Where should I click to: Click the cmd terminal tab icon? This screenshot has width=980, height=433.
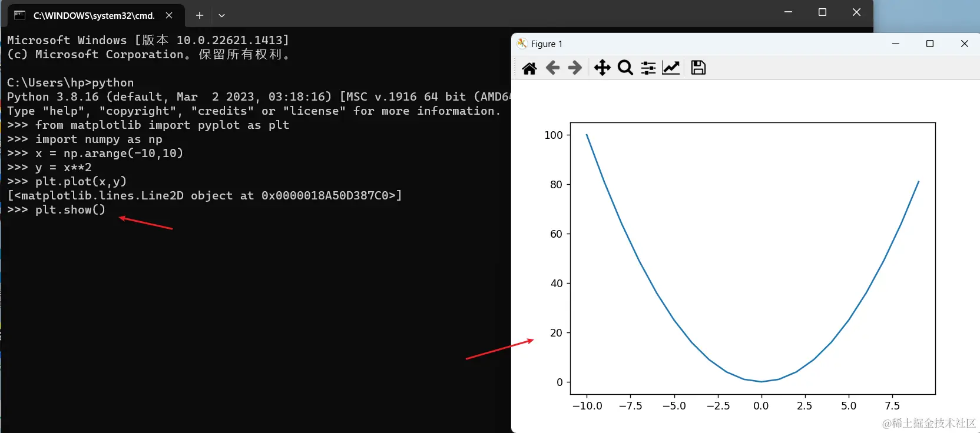20,15
